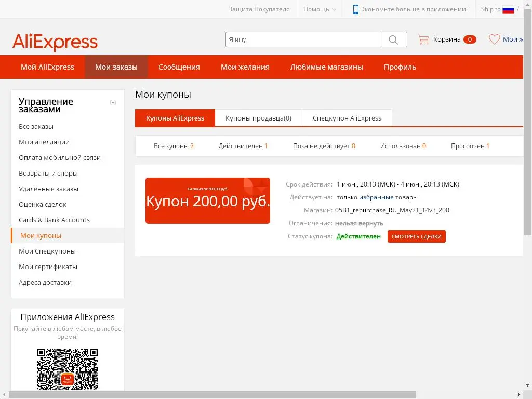This screenshot has height=399, width=532.
Task: Click the Russian flag Ship to icon
Action: tap(508, 9)
